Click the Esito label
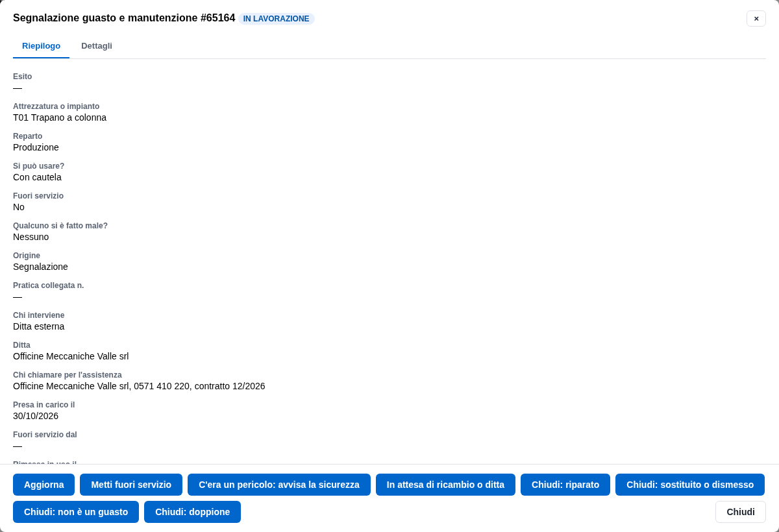Image resolution: width=779 pixels, height=532 pixels. tap(22, 77)
